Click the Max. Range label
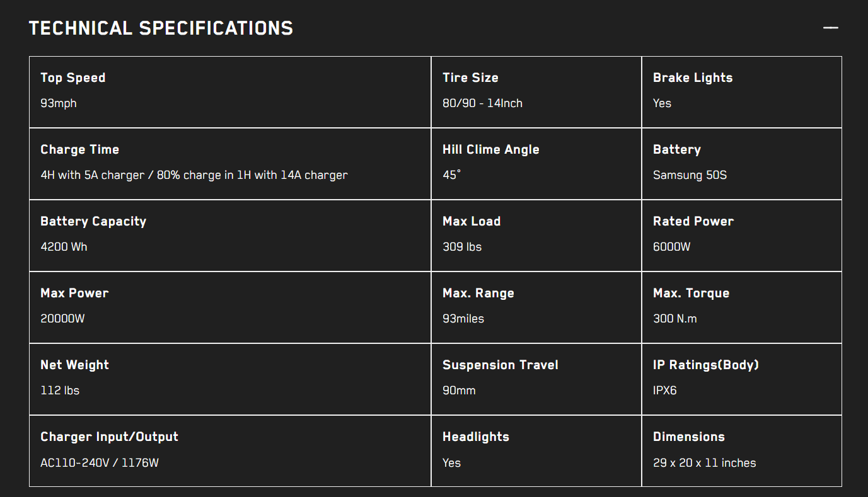868x497 pixels. click(478, 293)
